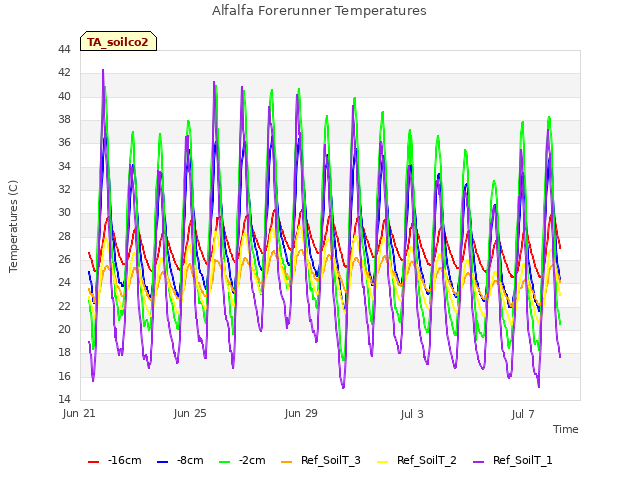Click the 18 y-axis tick label
The height and width of the screenshot is (480, 640).
pos(64,353)
